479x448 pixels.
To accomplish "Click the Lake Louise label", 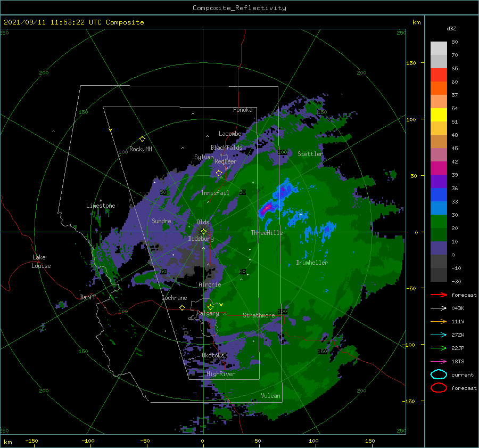I will click(41, 262).
